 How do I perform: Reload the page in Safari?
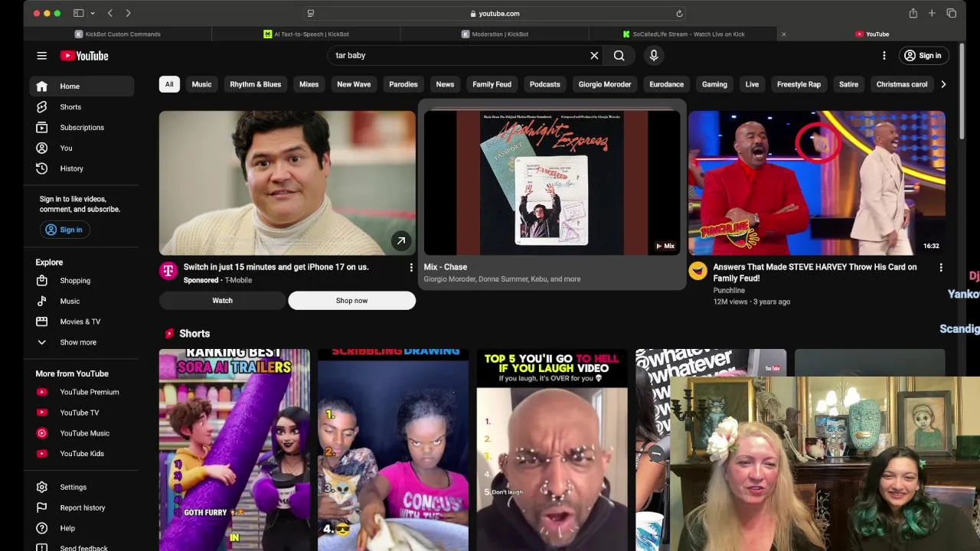(x=678, y=13)
